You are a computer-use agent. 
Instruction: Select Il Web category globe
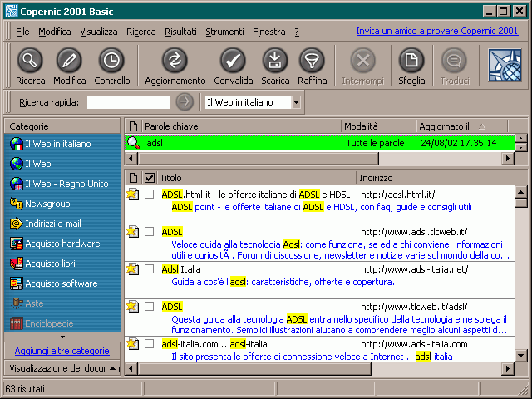pyautogui.click(x=17, y=164)
